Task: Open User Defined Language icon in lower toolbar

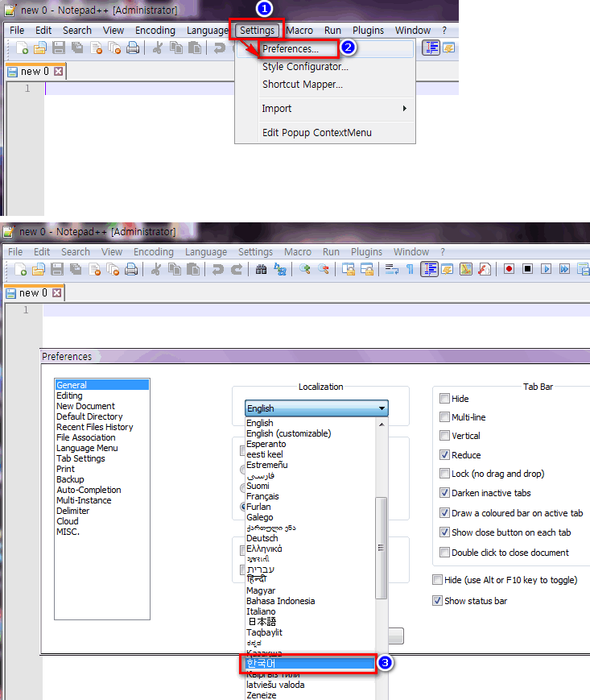Action: [x=448, y=269]
